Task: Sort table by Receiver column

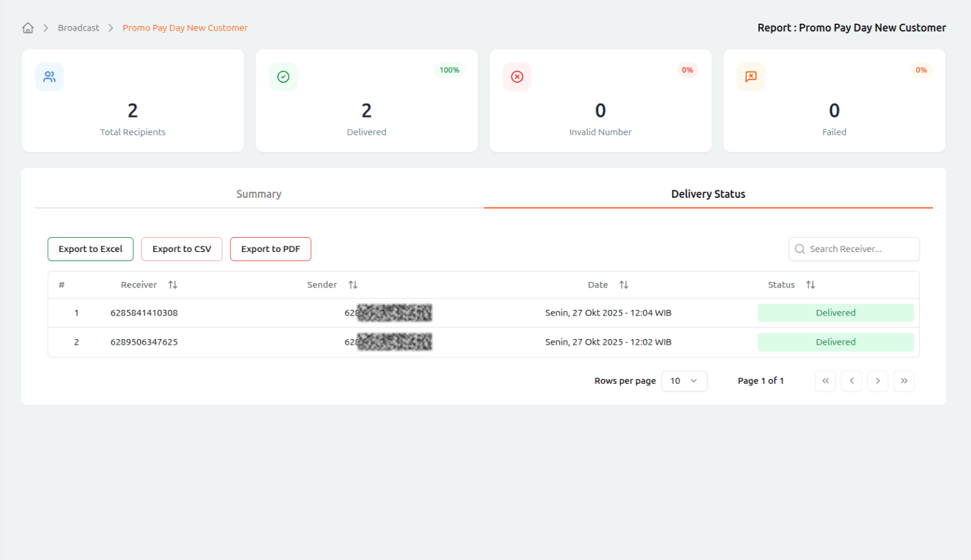Action: [x=172, y=285]
